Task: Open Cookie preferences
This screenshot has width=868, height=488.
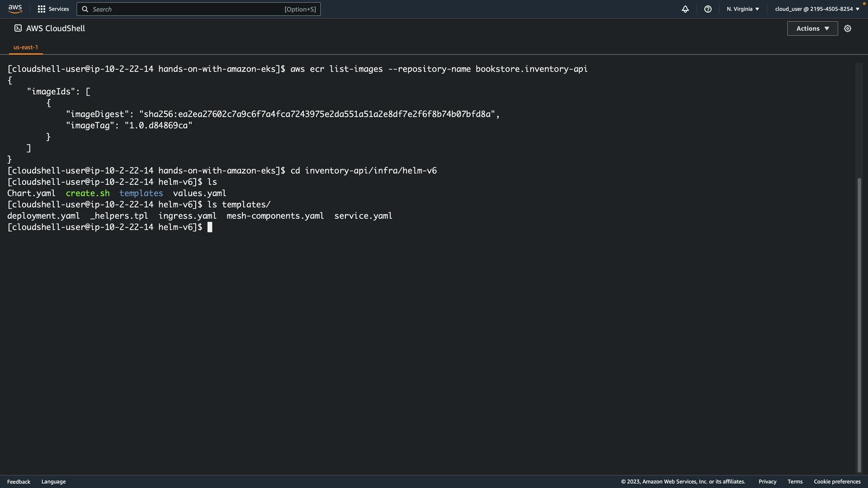Action: click(837, 482)
